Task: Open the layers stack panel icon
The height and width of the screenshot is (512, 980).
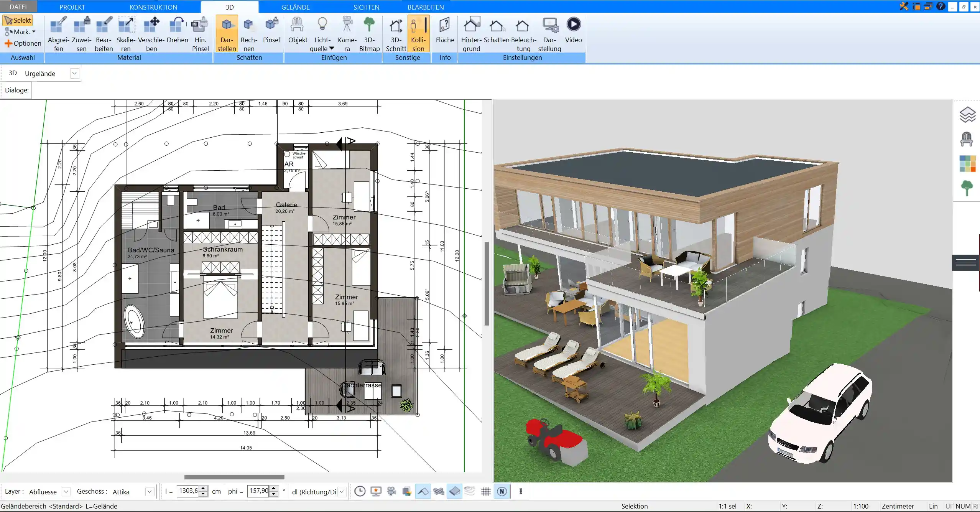Action: pyautogui.click(x=967, y=115)
